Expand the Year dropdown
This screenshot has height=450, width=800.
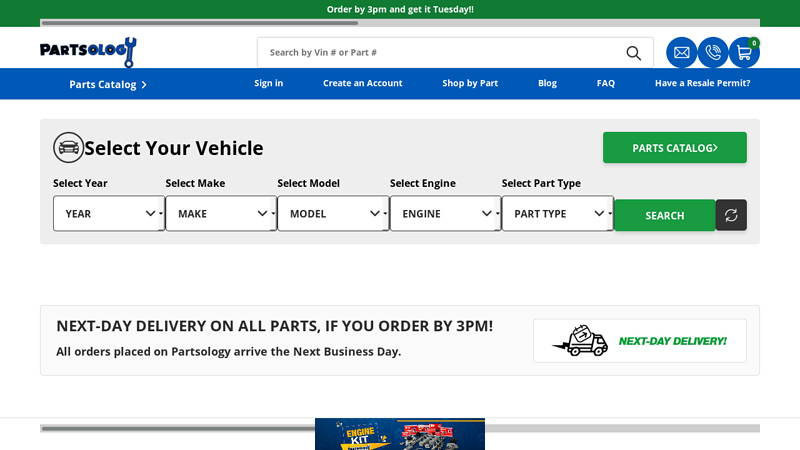click(x=109, y=214)
